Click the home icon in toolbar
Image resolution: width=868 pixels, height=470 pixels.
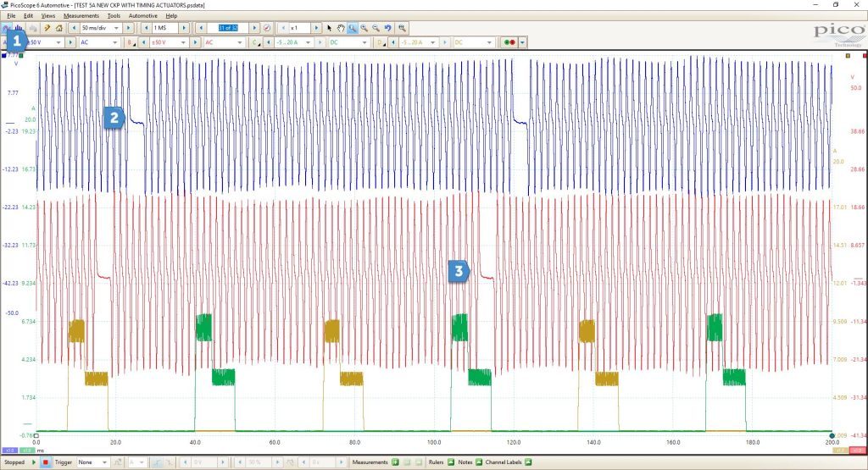coord(58,28)
